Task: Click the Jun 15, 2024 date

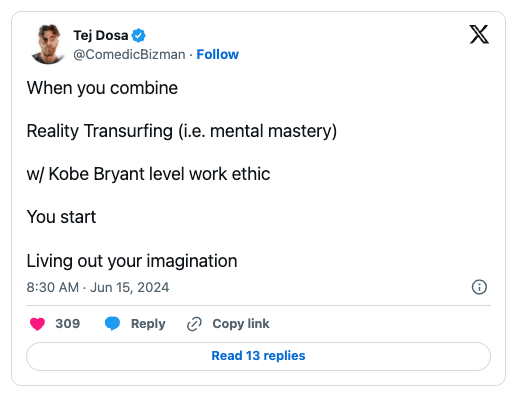Action: pos(130,287)
